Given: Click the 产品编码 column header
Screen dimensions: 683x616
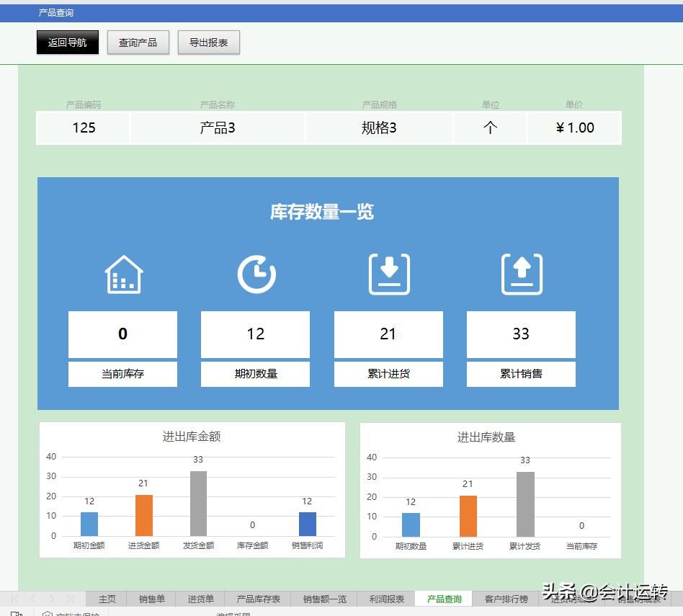Looking at the screenshot, I should 83,104.
